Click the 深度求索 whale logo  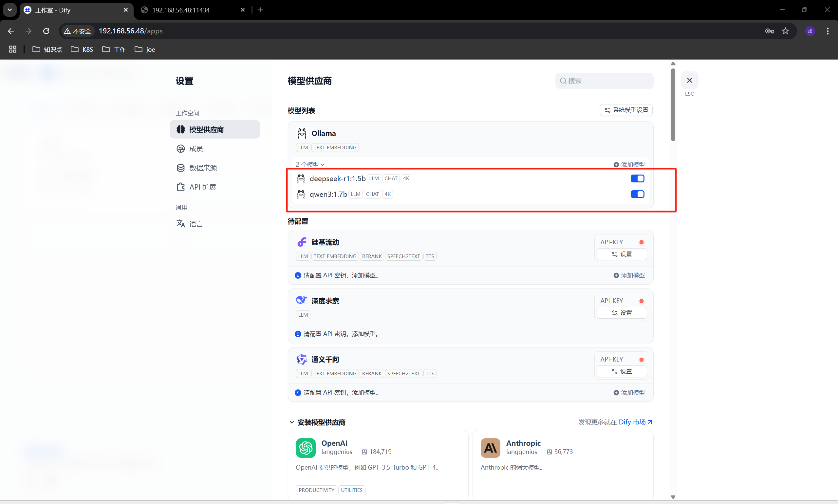[x=302, y=300]
